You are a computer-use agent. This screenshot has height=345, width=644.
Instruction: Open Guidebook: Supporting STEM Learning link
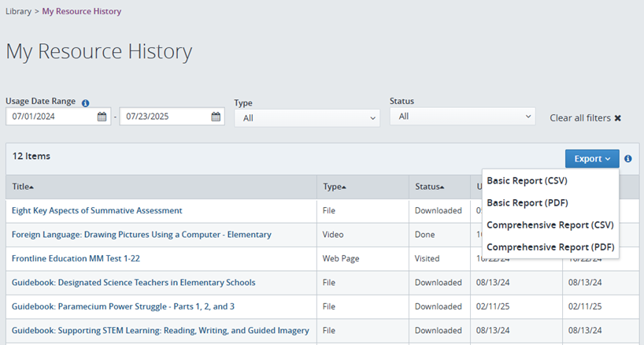161,331
